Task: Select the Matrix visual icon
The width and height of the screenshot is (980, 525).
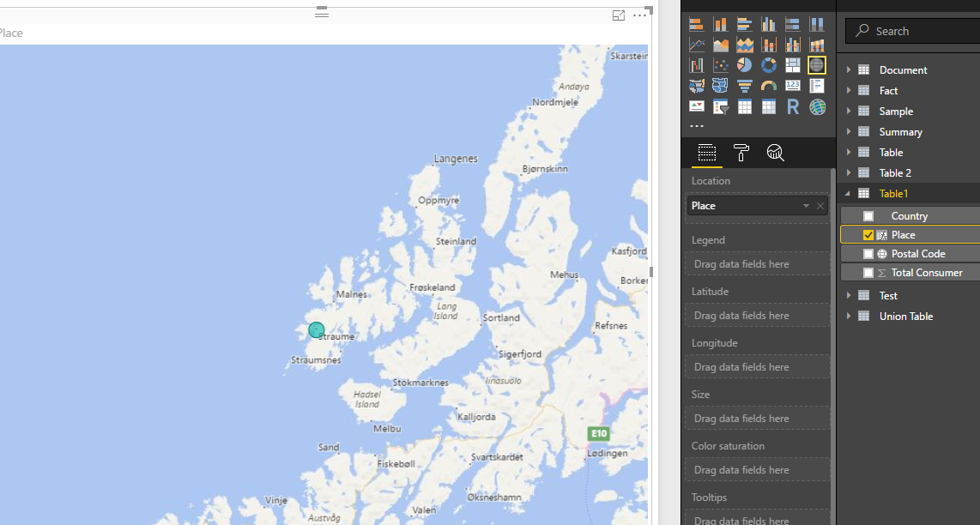Action: coord(768,107)
